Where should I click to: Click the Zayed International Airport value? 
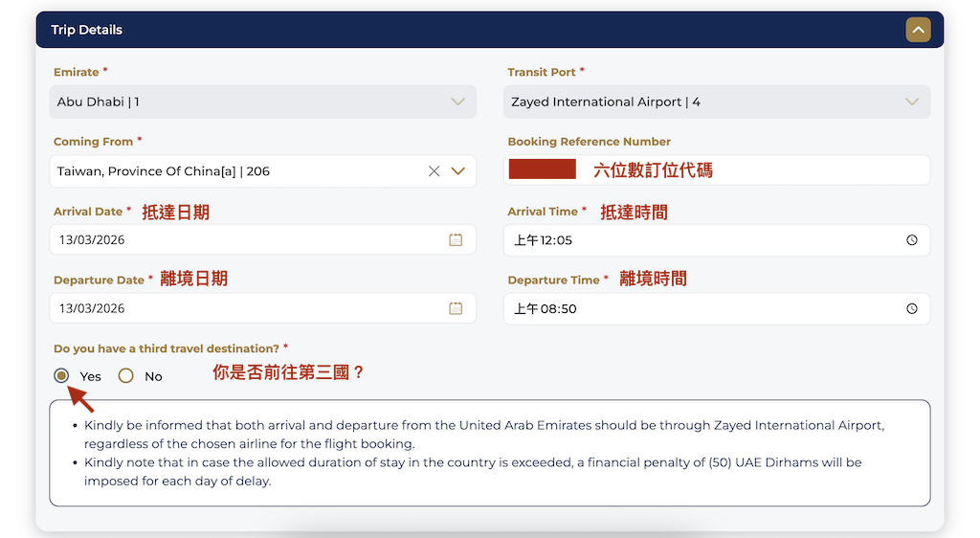point(605,101)
